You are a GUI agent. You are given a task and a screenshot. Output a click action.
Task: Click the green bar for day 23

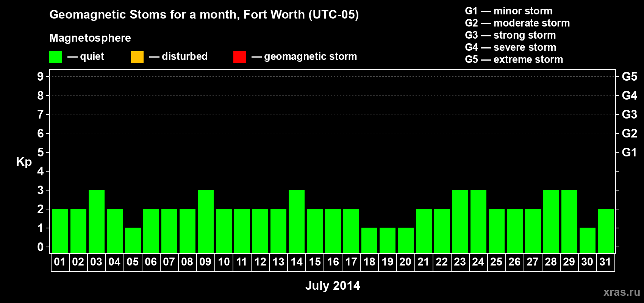tap(460, 221)
